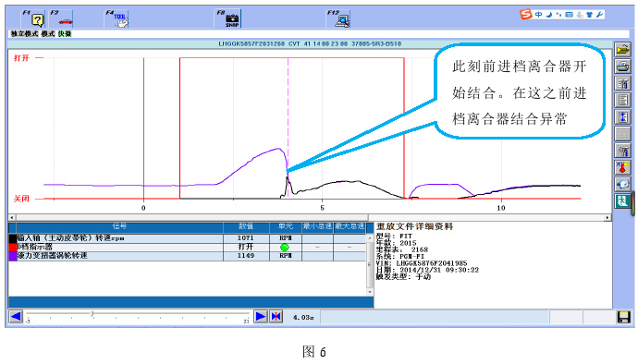Click the signal list down scroll arrow

370,292
